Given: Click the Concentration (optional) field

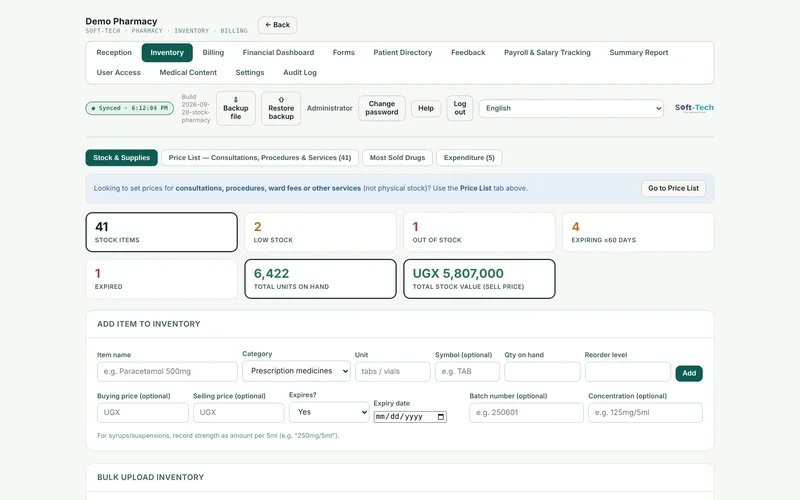Looking at the screenshot, I should point(645,412).
